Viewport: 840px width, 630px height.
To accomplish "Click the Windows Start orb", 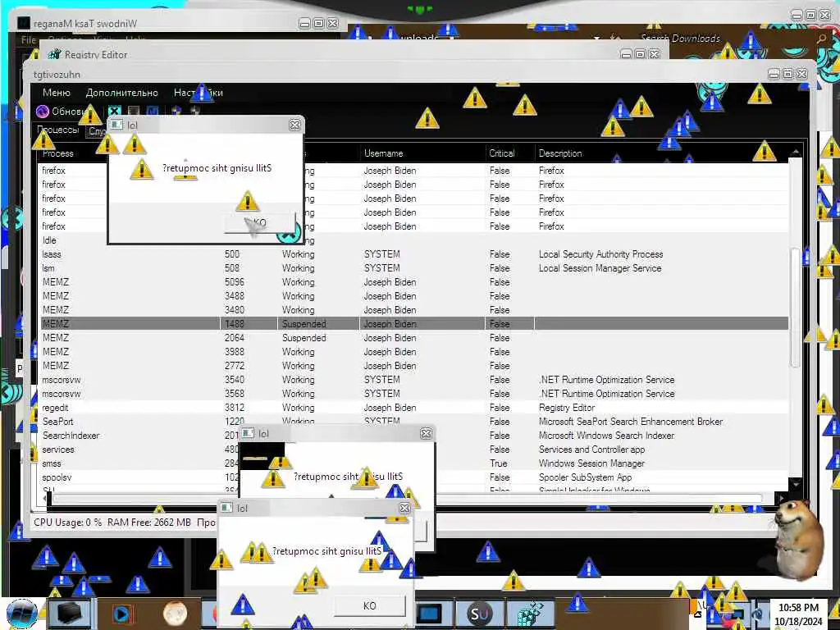I will 22,614.
